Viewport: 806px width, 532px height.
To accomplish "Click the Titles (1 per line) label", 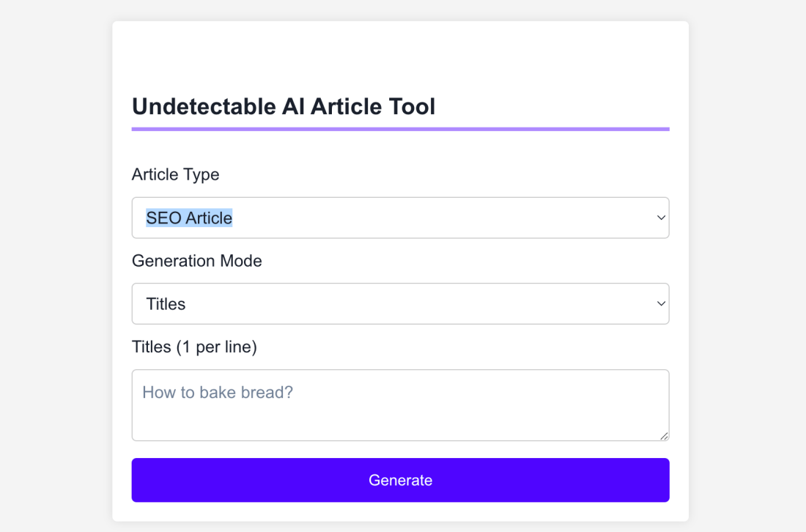I will point(194,347).
